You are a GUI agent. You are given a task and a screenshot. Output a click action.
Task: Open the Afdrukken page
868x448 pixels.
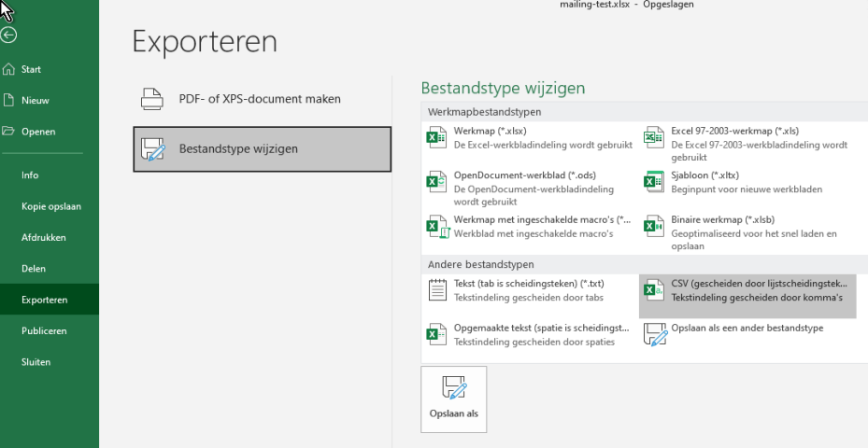pyautogui.click(x=50, y=237)
